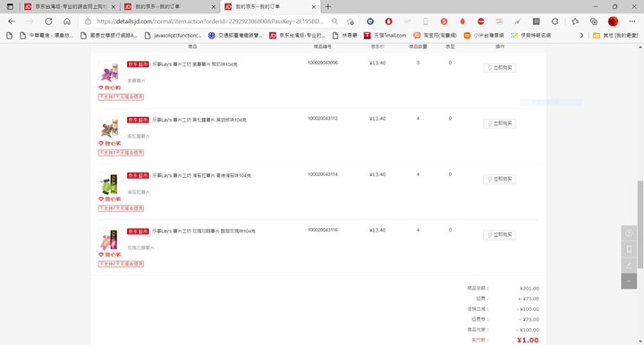The image size is (644, 345).
Task: Open the Lay's product title for item 100020043114
Action: 201,175
